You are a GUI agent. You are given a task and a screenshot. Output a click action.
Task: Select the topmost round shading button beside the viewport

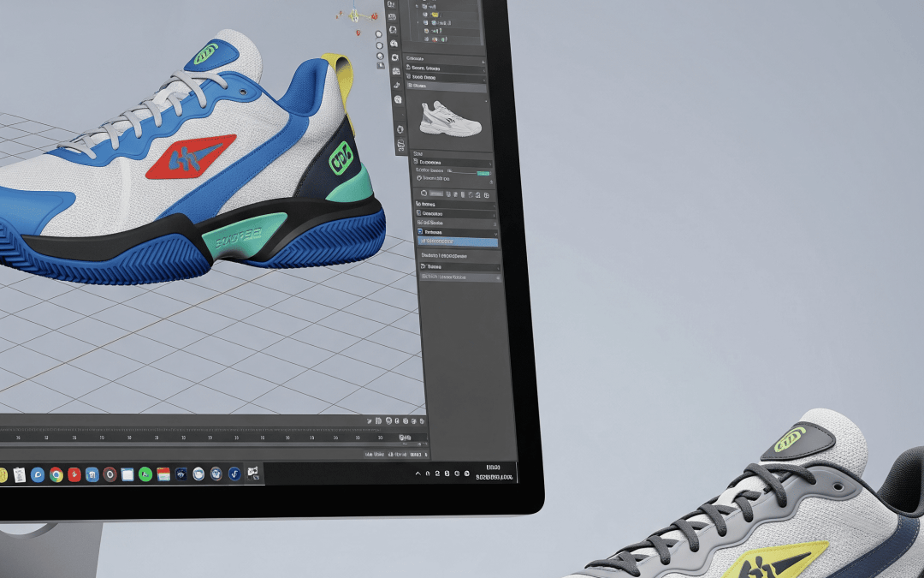click(x=379, y=34)
